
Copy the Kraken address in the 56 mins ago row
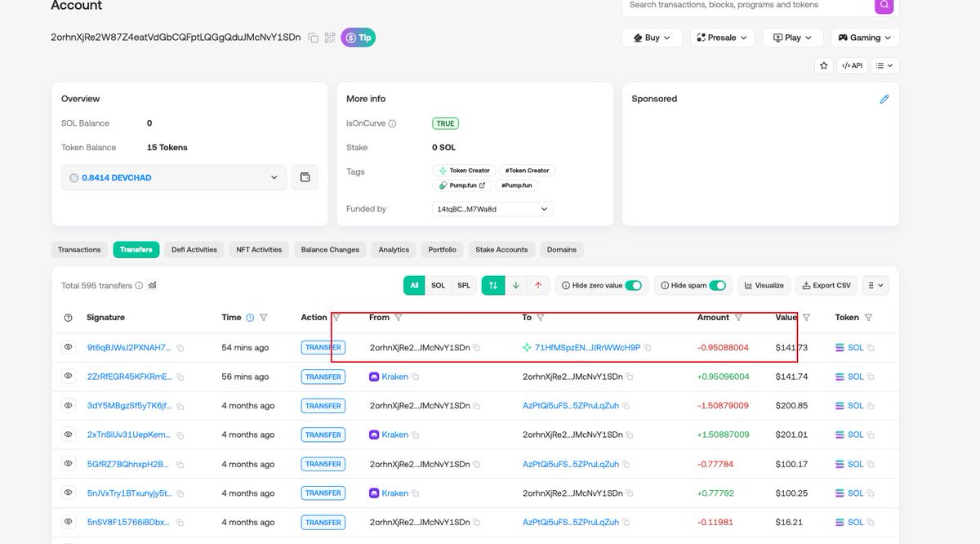pyautogui.click(x=415, y=377)
